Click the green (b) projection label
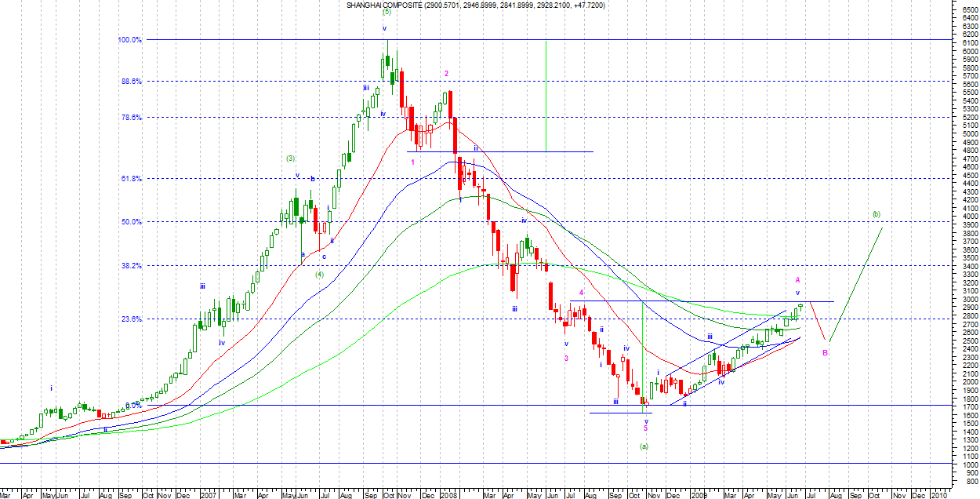 [876, 214]
